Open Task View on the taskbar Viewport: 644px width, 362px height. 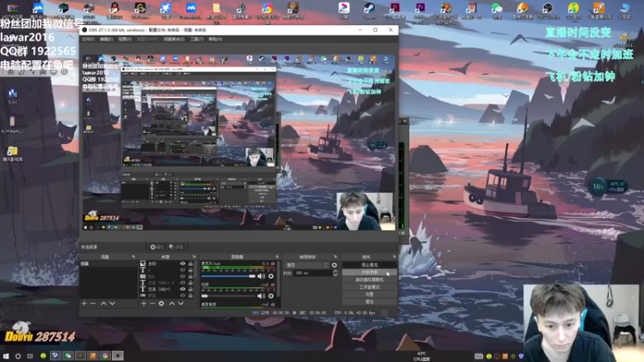(30, 356)
